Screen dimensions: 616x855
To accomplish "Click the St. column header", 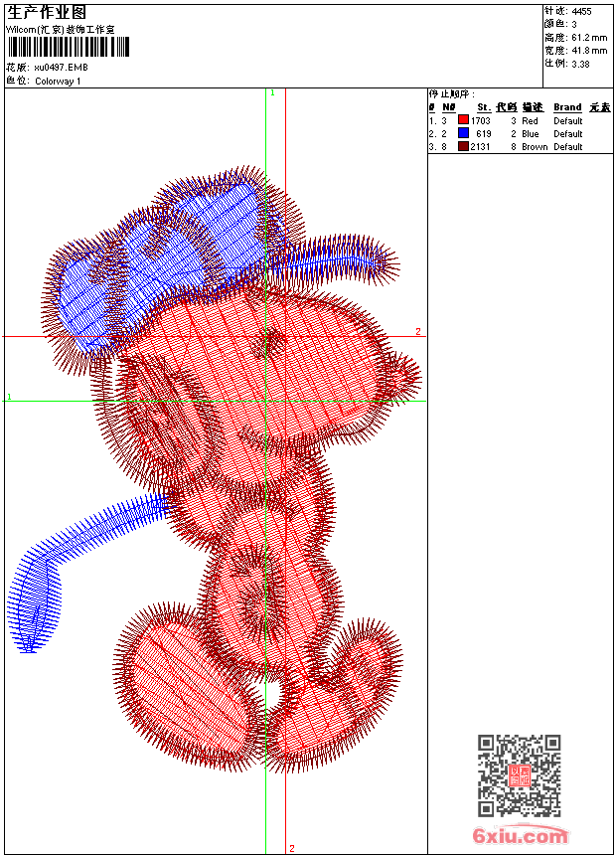I will [484, 107].
